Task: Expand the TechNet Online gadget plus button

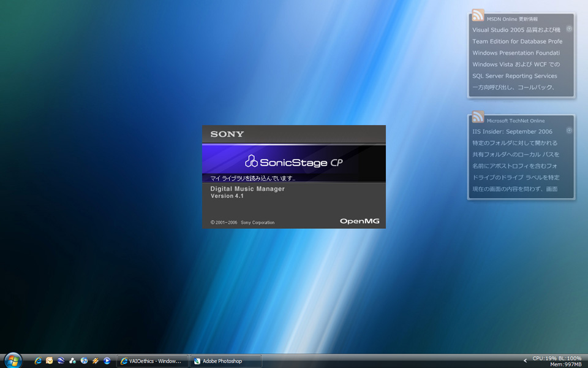Action: [569, 130]
